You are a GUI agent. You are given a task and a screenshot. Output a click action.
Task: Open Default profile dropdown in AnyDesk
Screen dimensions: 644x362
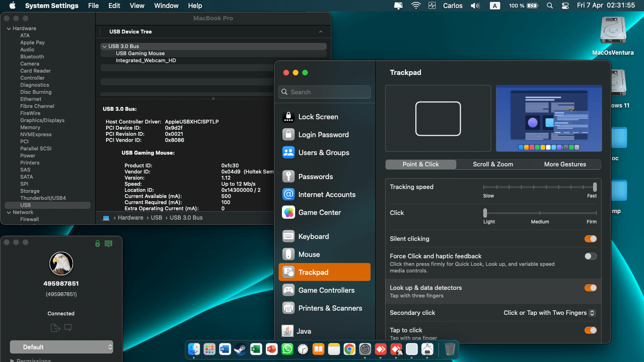coord(61,347)
